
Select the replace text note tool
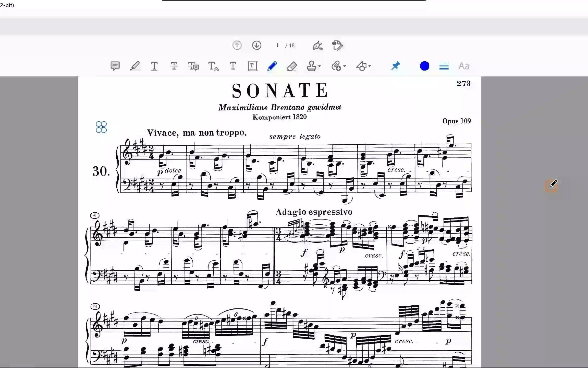(x=193, y=66)
